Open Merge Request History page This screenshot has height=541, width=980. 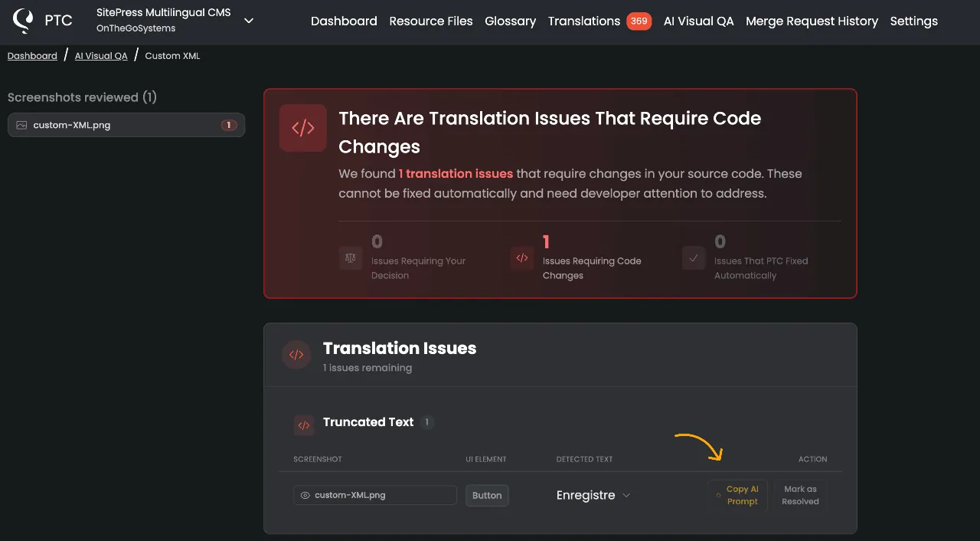point(812,21)
